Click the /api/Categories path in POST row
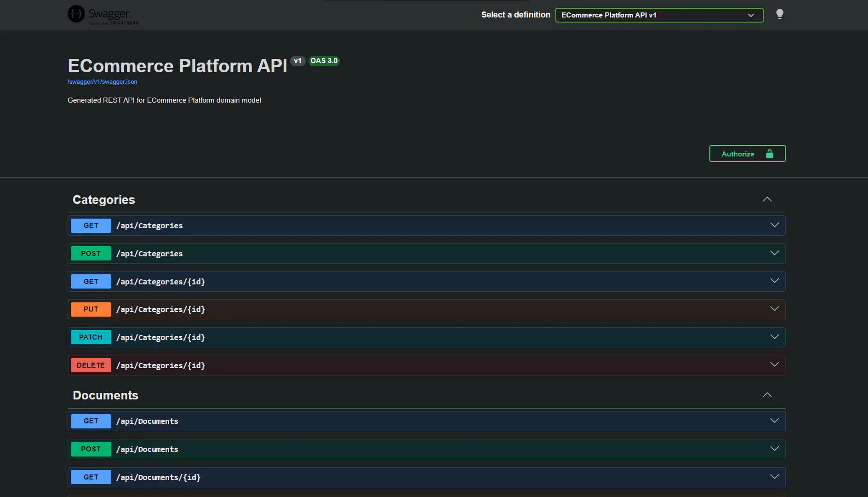This screenshot has height=497, width=868. tap(149, 254)
